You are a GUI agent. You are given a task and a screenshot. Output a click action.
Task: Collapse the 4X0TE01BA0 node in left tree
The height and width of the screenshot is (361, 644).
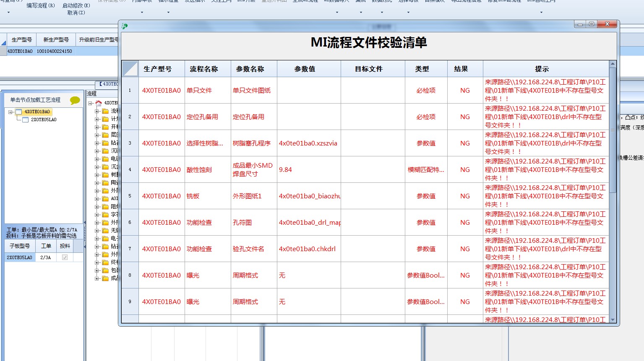coord(10,112)
